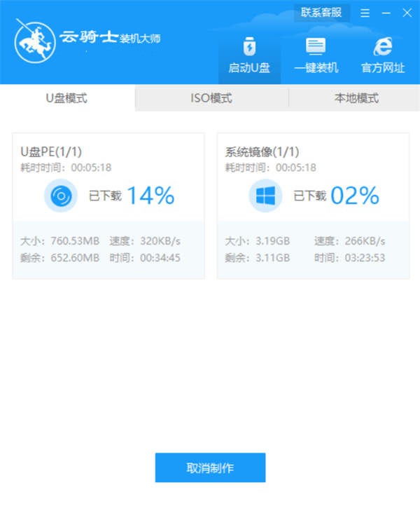Switch to the ISO模式 tab

click(x=211, y=98)
